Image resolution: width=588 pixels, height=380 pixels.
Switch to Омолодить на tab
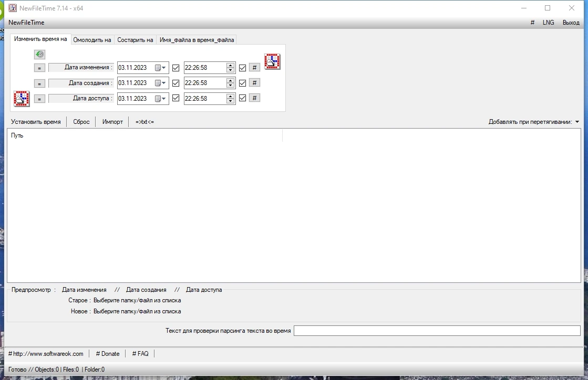(x=92, y=40)
